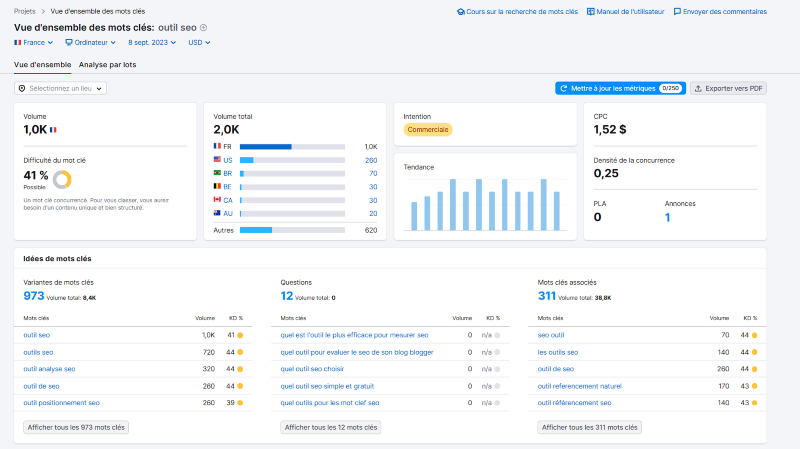Click the FR volume bar
The image size is (800, 449).
(x=292, y=146)
